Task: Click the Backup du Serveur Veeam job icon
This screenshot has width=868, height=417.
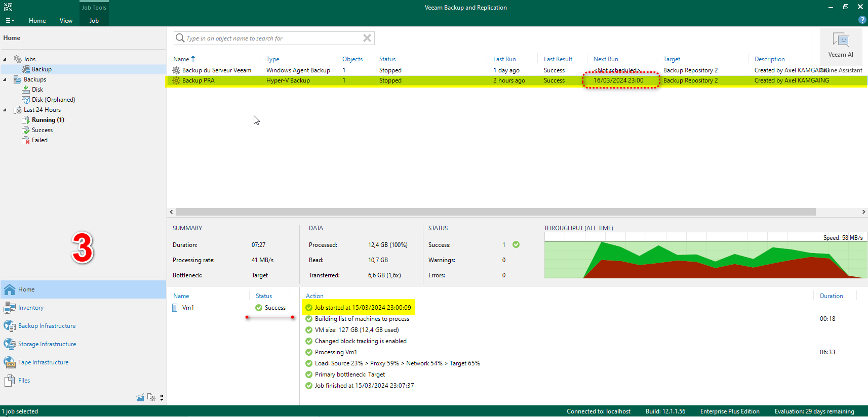Action: [176, 70]
